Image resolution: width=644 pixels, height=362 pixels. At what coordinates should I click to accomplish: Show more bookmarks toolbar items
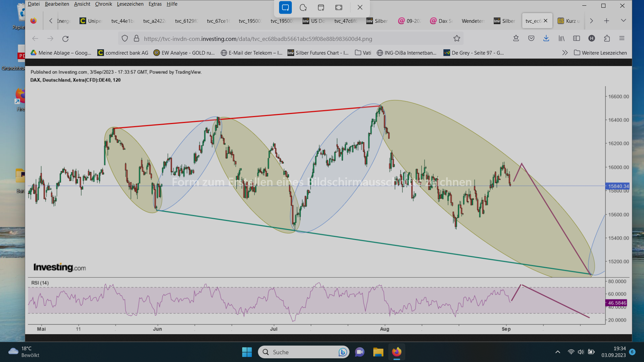tap(565, 53)
